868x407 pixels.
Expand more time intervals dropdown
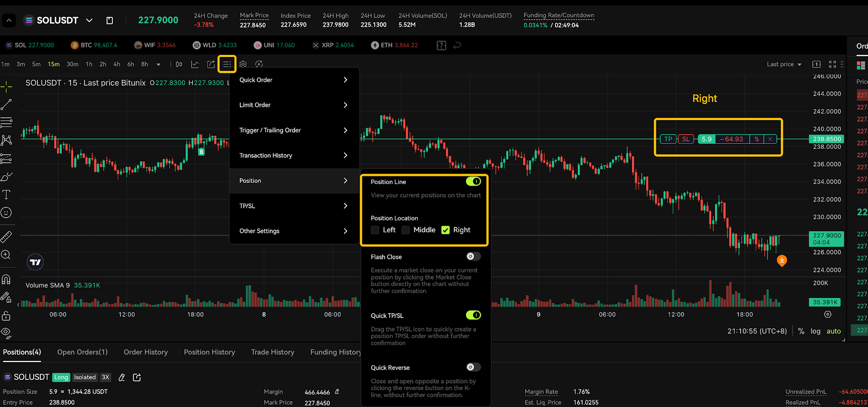[x=158, y=65]
